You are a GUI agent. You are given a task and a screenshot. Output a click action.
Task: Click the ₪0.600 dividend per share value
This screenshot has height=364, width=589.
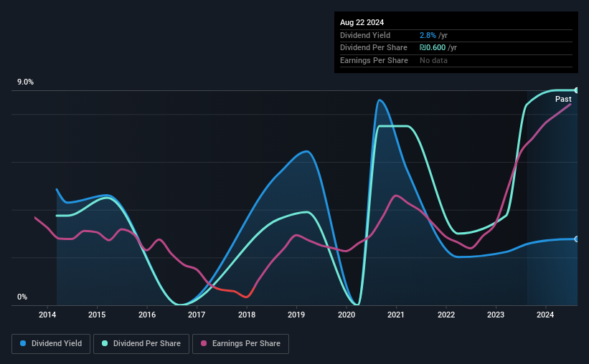433,48
